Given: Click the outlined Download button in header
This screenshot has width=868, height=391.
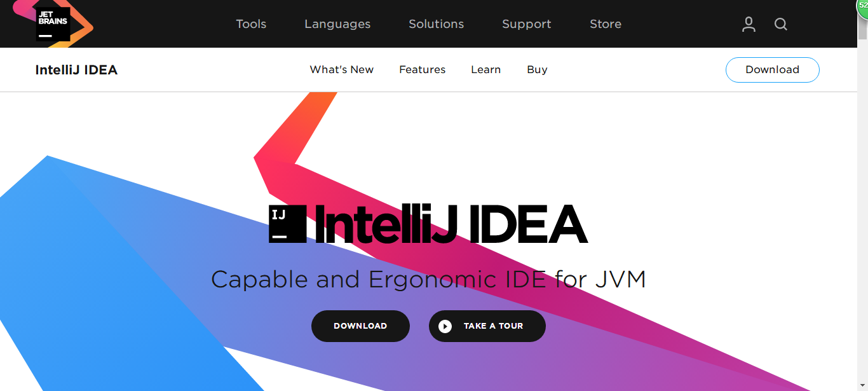Looking at the screenshot, I should pos(773,70).
